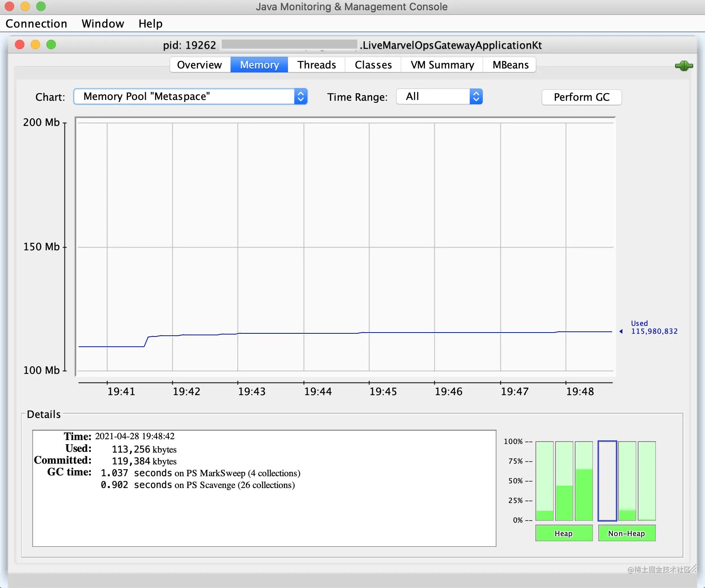
Task: Close the inner pid 19262 window
Action: point(20,44)
